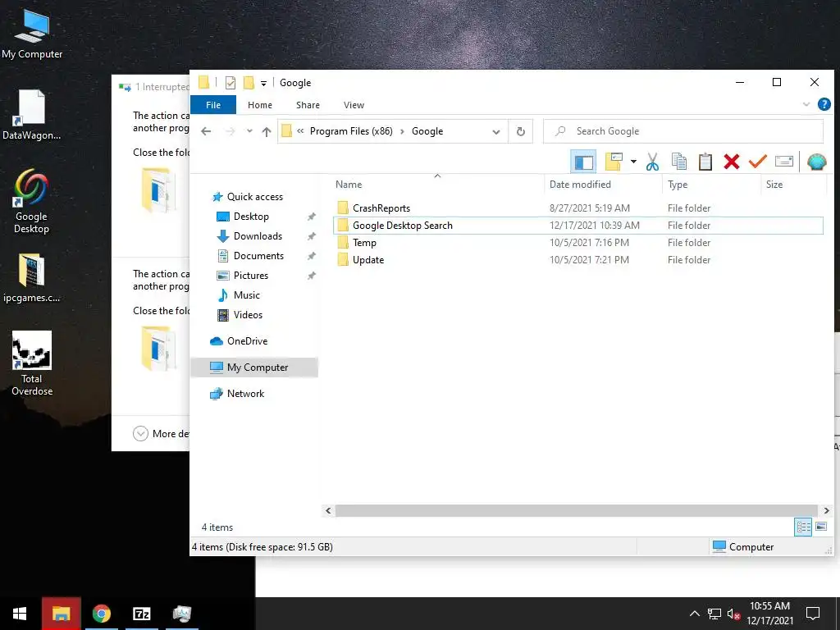Open the recent locations dropdown
Image resolution: width=840 pixels, height=630 pixels.
pyautogui.click(x=249, y=131)
